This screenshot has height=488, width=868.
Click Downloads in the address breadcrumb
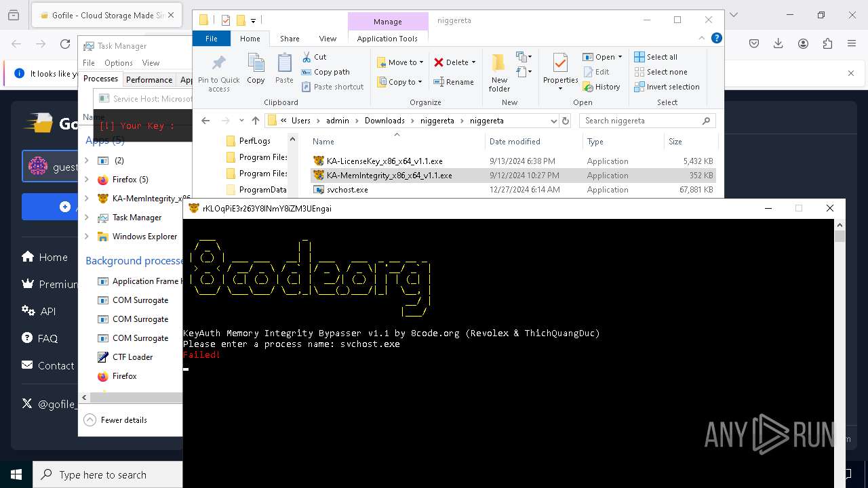pyautogui.click(x=384, y=121)
